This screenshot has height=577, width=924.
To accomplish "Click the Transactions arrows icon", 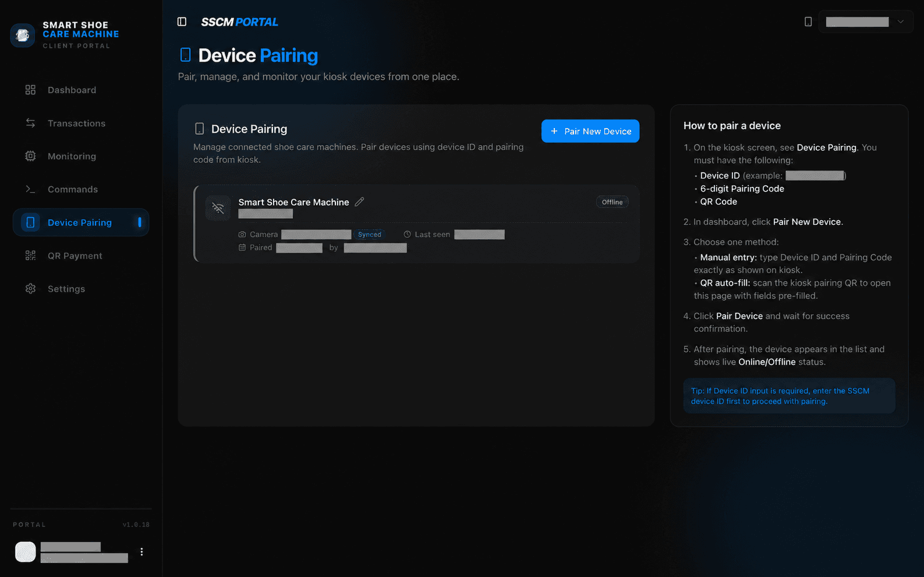I will pyautogui.click(x=30, y=123).
